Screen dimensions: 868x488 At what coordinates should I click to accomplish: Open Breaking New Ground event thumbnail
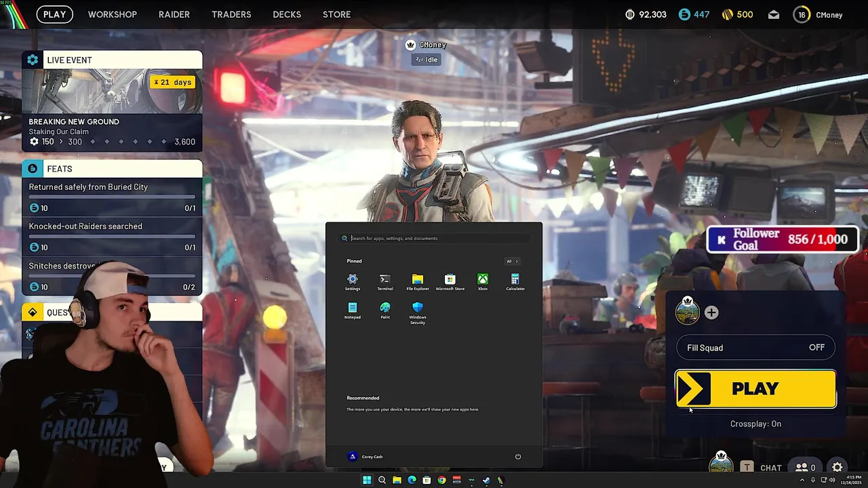click(x=112, y=91)
